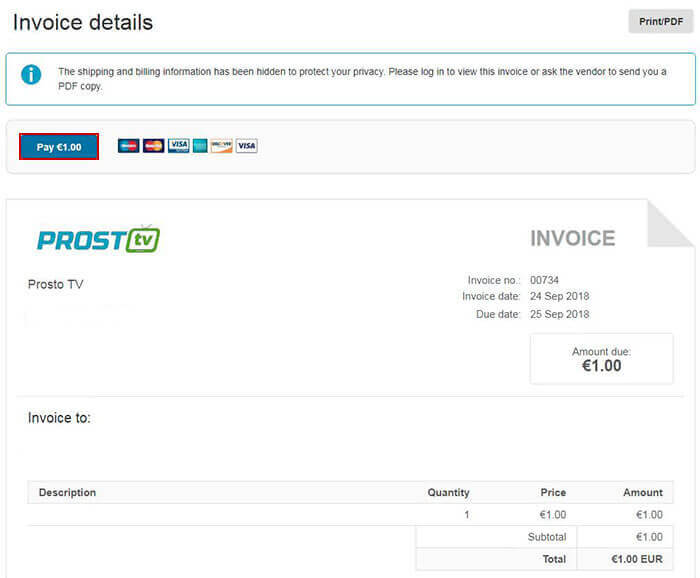700x578 pixels.
Task: Click the Invoice details page title
Action: [83, 22]
